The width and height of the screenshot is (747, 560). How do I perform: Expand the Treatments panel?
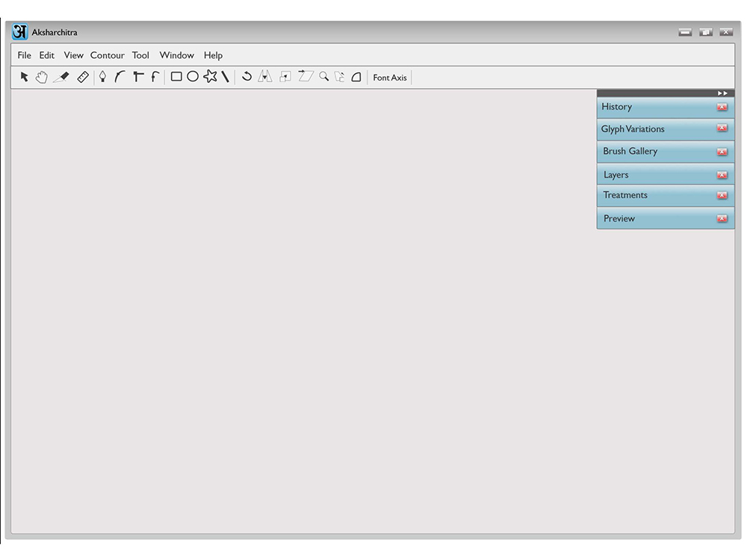point(666,196)
